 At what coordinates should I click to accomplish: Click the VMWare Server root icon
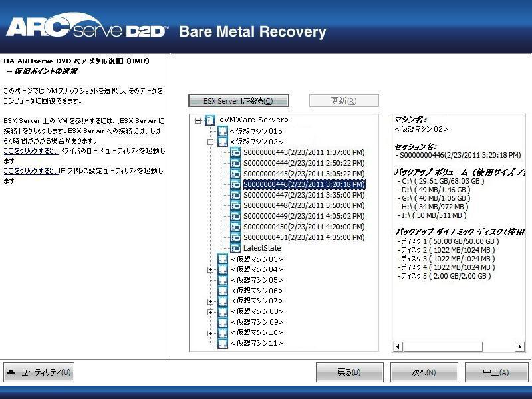pos(210,120)
